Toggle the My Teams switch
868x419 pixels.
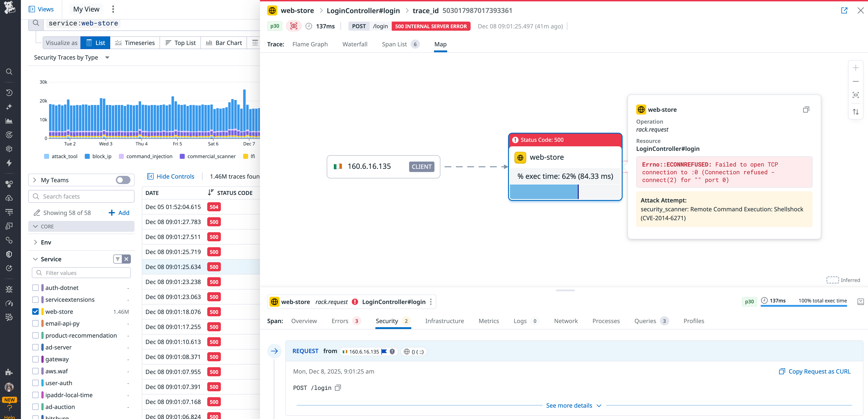pyautogui.click(x=123, y=180)
